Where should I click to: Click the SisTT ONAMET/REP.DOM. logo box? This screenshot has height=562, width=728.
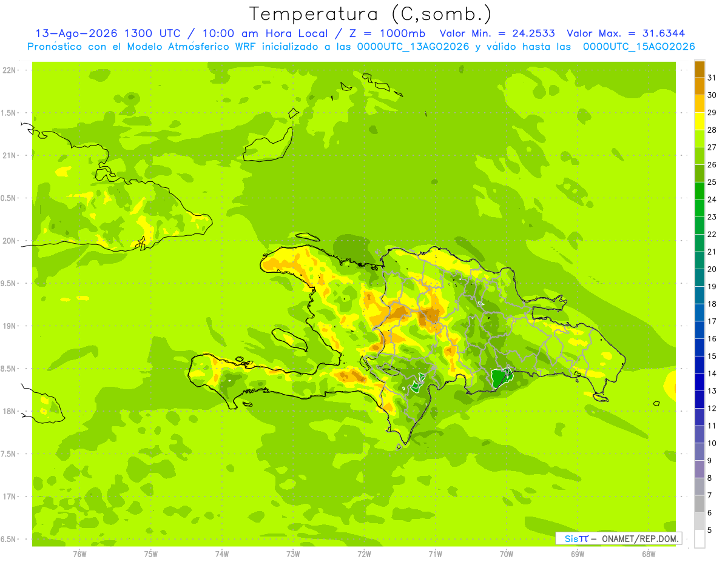pos(618,538)
